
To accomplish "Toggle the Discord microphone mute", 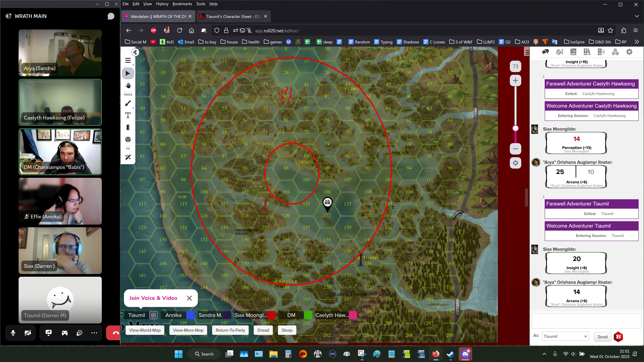I will coord(13,333).
